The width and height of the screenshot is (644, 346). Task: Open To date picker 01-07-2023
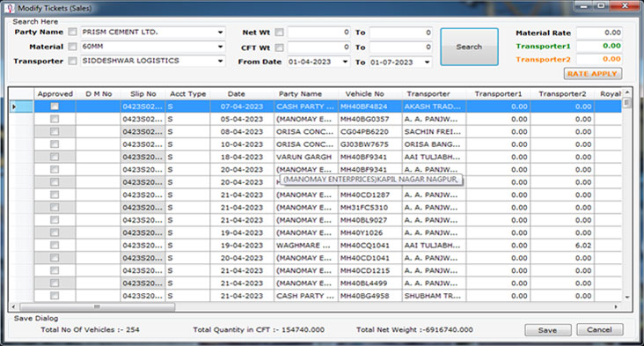(x=428, y=62)
